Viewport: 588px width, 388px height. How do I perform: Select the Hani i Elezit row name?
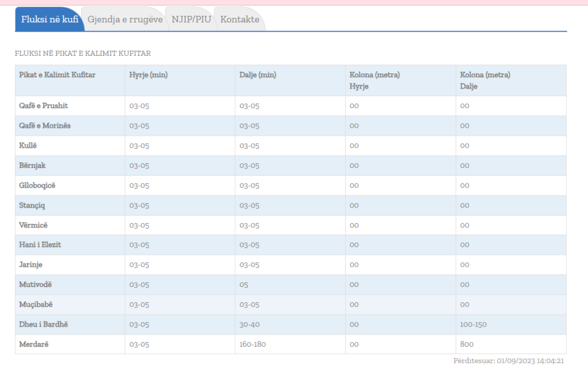coord(40,245)
